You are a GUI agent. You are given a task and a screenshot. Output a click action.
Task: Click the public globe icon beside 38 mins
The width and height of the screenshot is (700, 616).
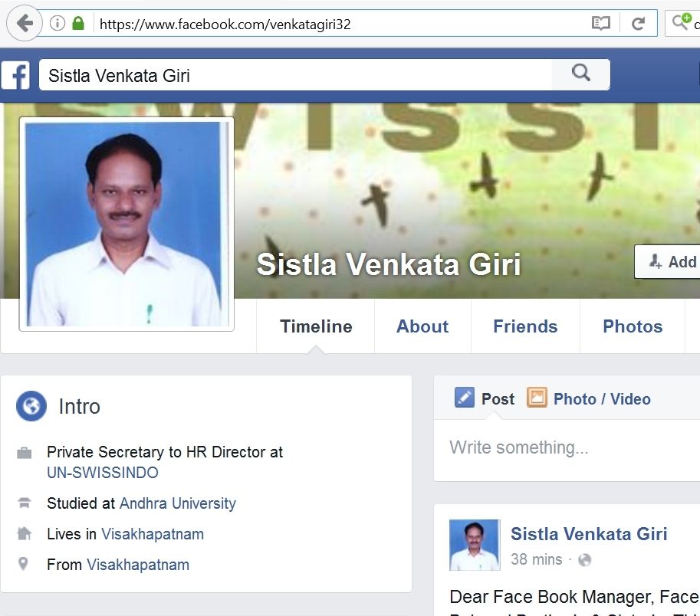(584, 560)
